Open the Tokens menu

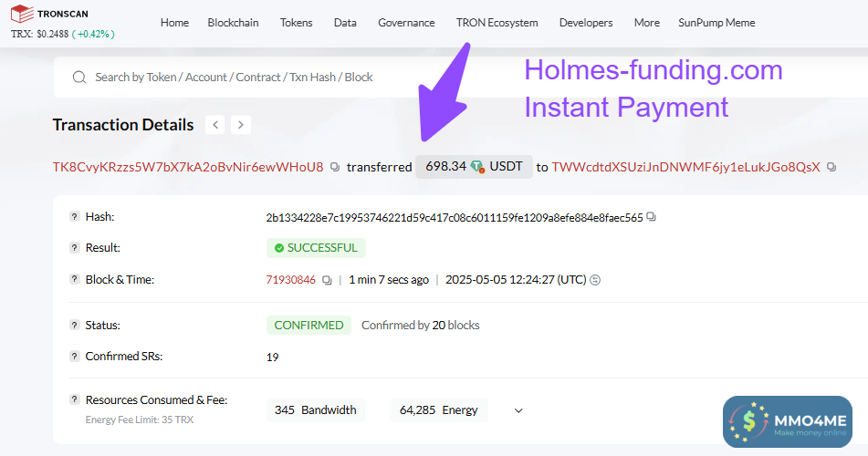point(296,23)
